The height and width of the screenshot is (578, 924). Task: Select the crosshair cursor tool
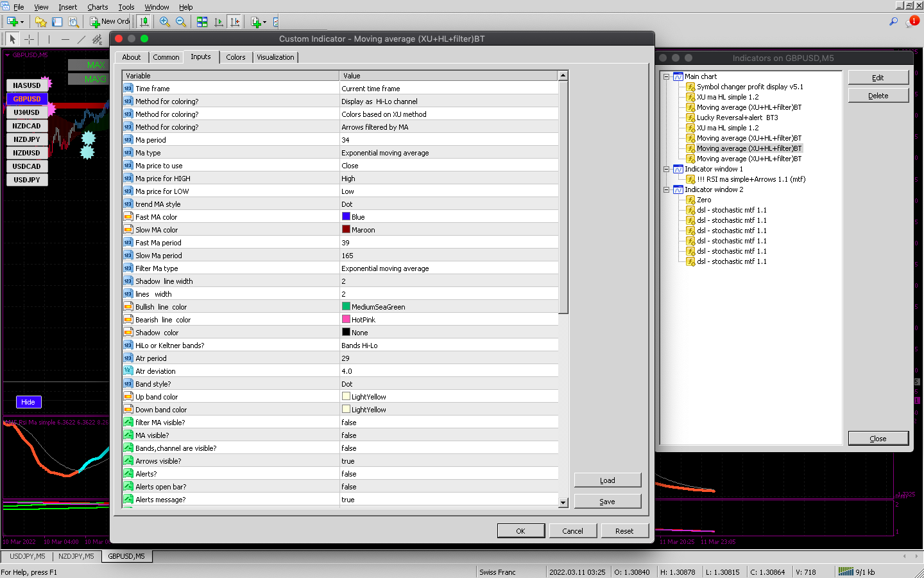coord(30,39)
